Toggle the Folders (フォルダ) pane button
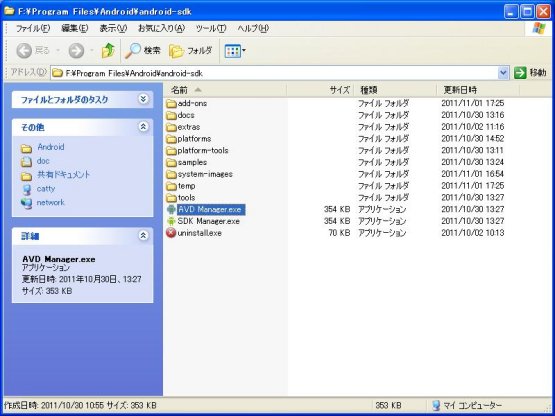The width and height of the screenshot is (555, 416). 191,51
